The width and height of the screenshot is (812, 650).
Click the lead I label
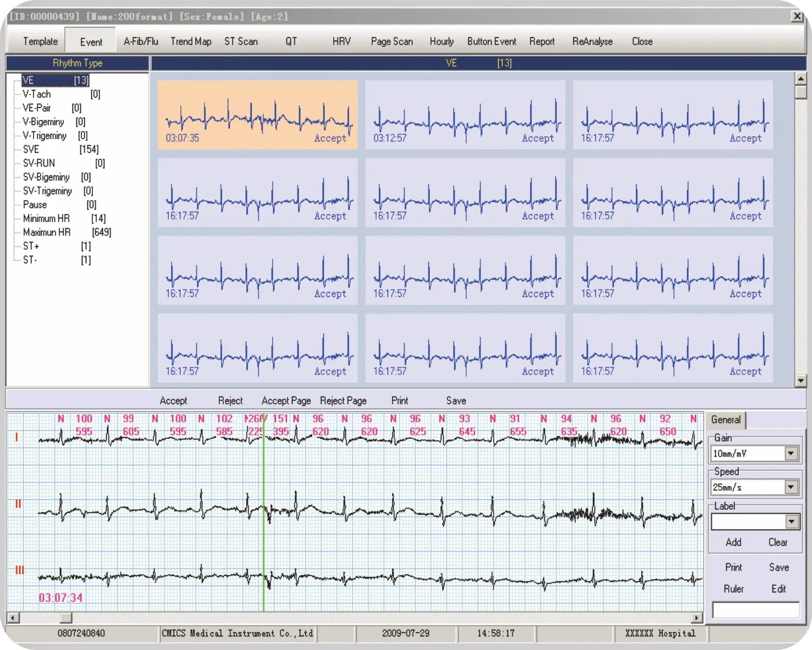(16, 438)
